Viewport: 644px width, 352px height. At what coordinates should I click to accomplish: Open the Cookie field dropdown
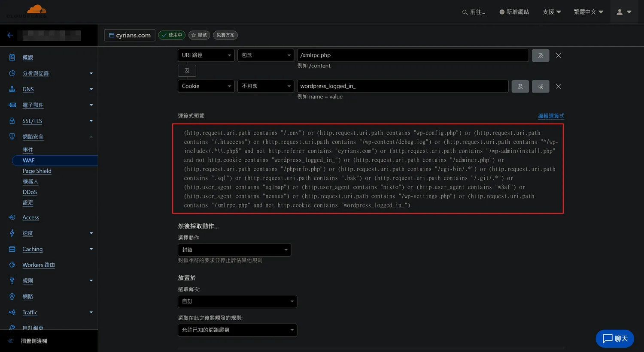click(206, 86)
